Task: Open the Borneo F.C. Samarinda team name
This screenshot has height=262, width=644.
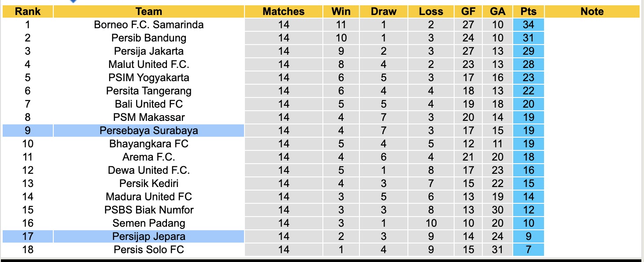Action: [149, 25]
